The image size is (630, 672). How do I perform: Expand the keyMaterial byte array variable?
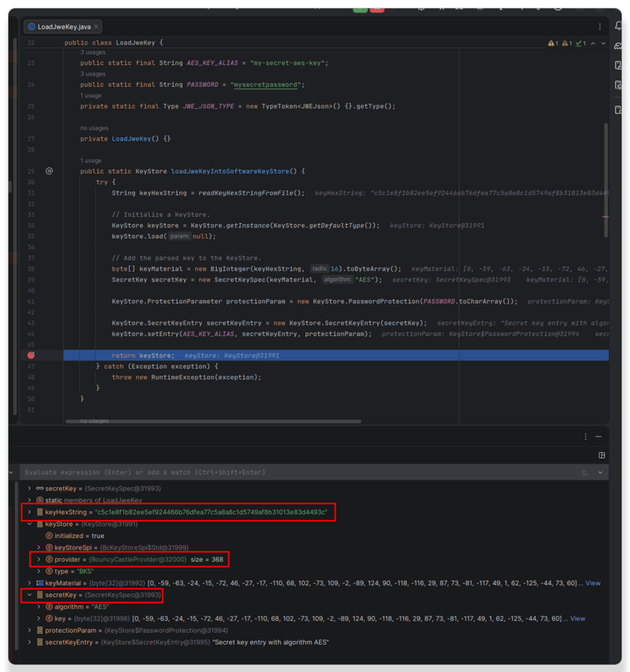pos(28,583)
